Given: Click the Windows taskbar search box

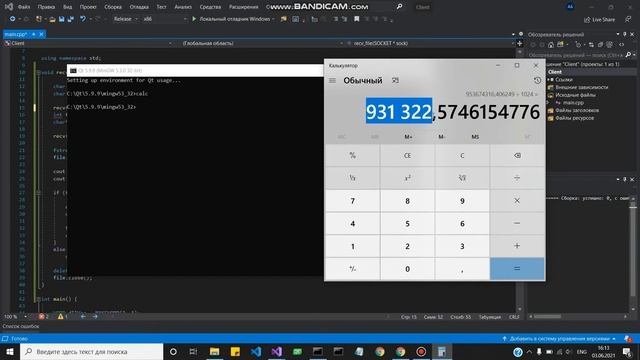Looking at the screenshot, I should 91,351.
